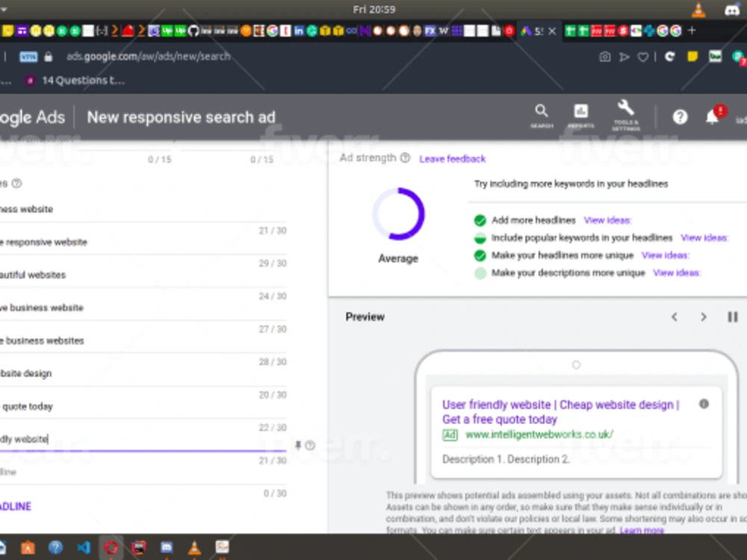The height and width of the screenshot is (560, 747).
Task: Click the Help question mark in the header
Action: (x=680, y=116)
